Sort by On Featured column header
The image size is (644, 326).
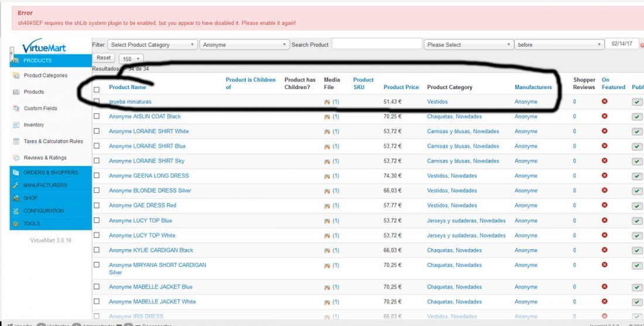[613, 83]
